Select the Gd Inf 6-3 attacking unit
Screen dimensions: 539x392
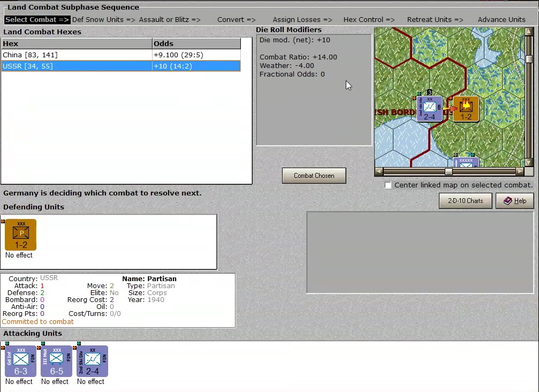(x=21, y=361)
